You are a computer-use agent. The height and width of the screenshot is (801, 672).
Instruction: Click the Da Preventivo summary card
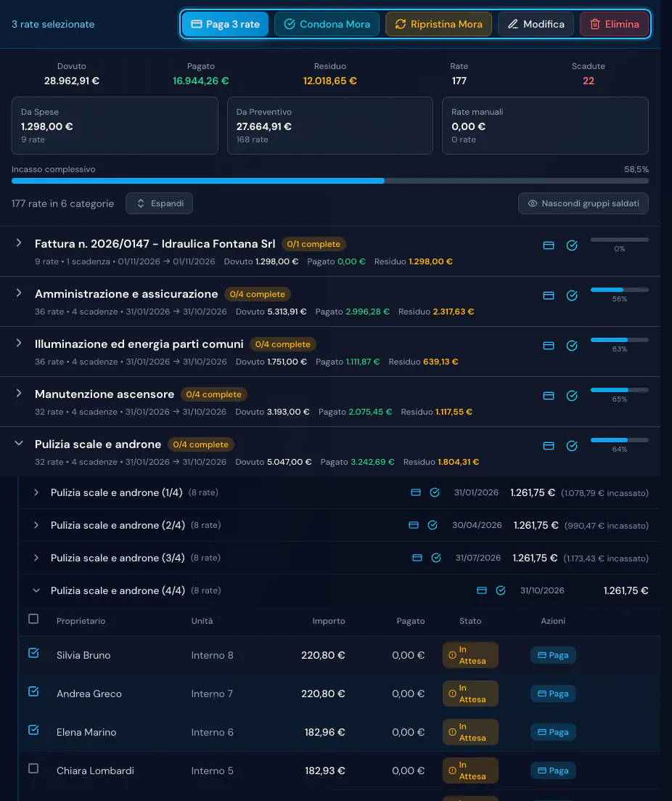(x=330, y=126)
